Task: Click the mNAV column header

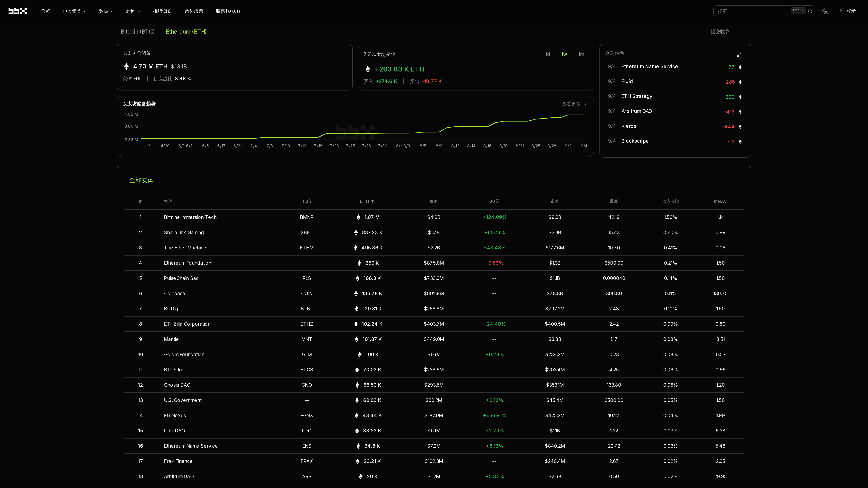Action: click(x=720, y=201)
